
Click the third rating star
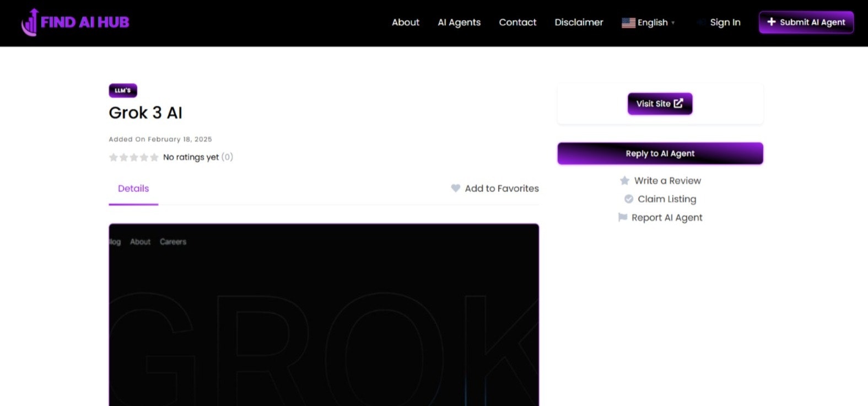[134, 157]
